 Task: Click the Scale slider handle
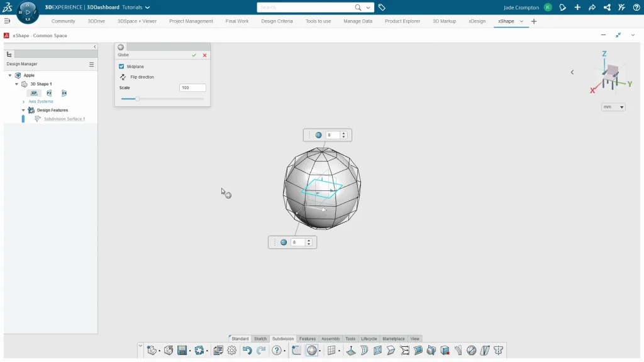[137, 99]
